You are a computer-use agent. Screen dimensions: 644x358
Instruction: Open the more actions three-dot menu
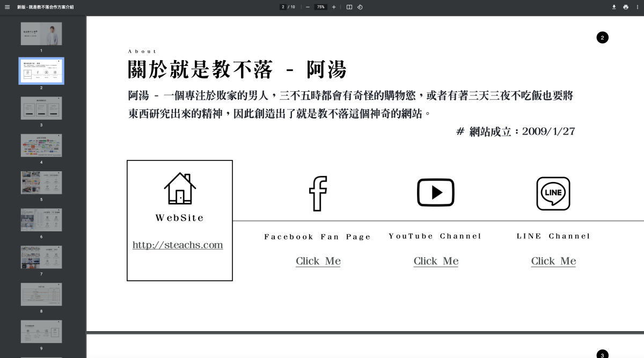(x=637, y=7)
